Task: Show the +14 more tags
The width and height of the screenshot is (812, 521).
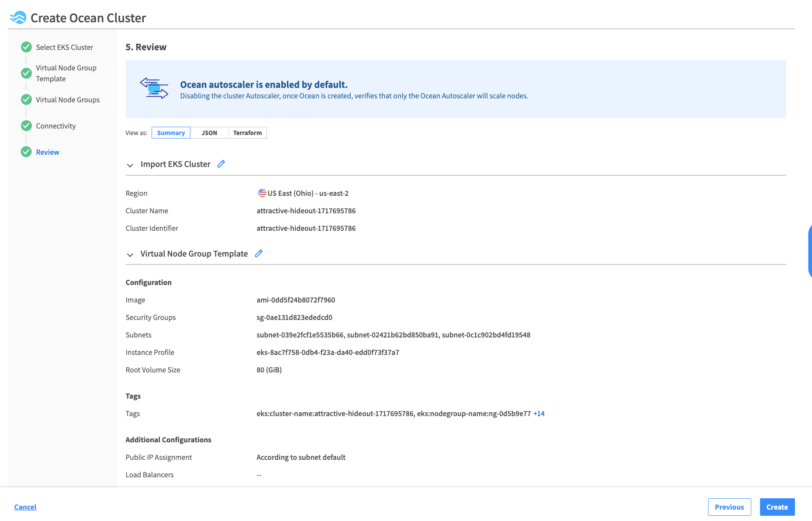Action: pos(539,413)
